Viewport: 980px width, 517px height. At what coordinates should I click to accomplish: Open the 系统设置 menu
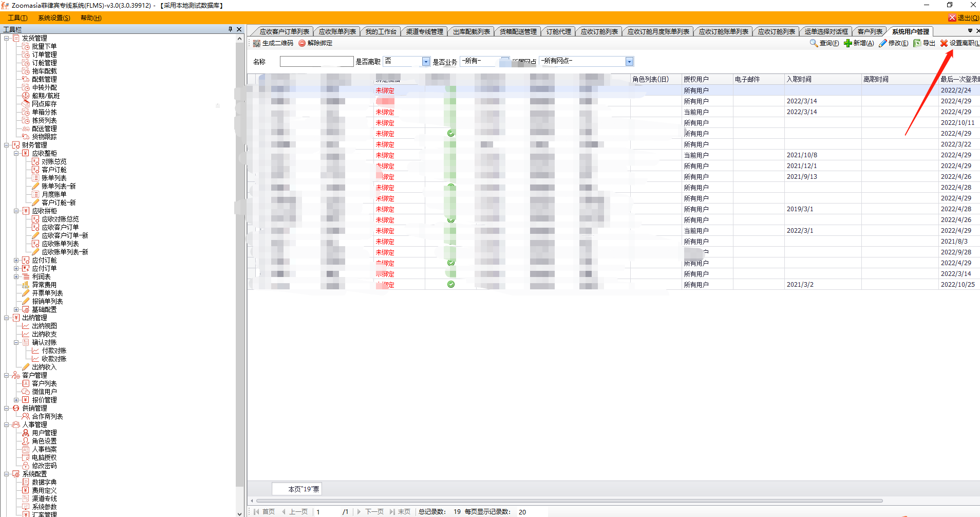coord(54,18)
